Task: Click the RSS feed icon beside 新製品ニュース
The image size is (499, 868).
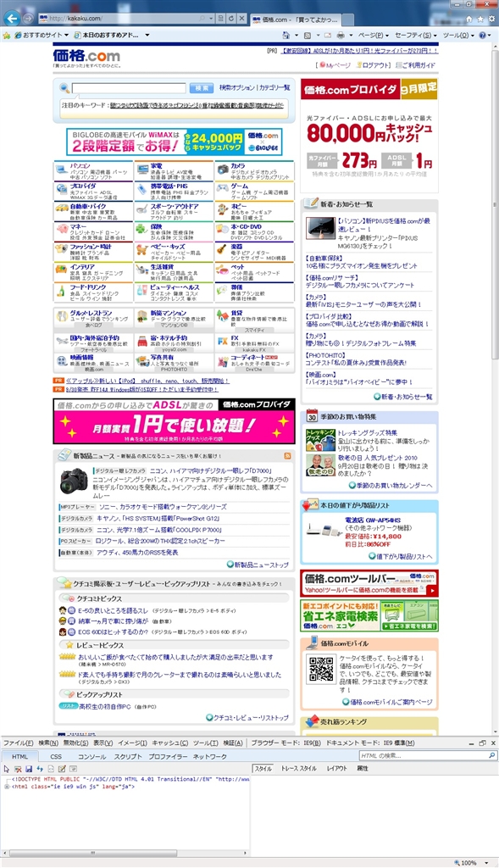Action: [287, 455]
